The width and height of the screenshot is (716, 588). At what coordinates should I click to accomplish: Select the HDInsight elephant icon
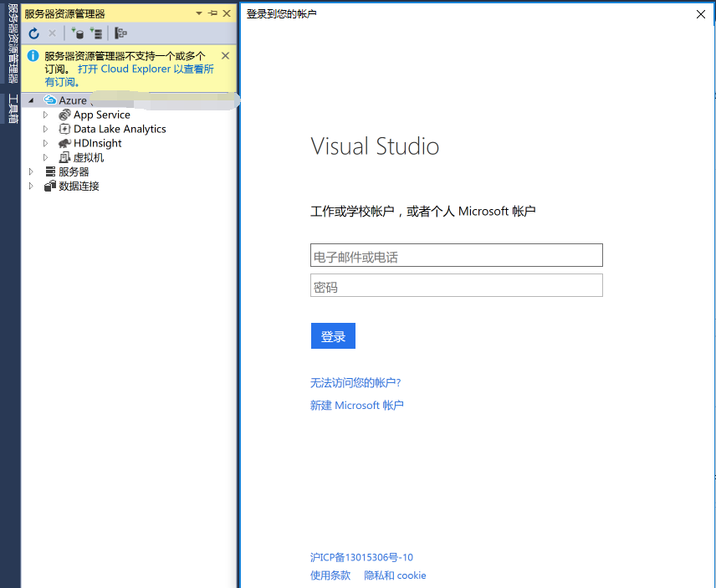(x=65, y=143)
